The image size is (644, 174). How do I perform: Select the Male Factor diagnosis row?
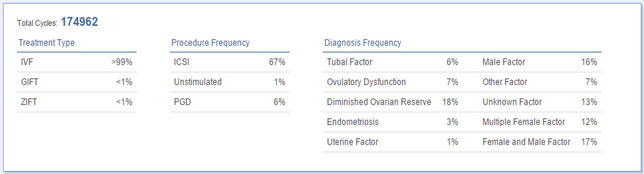(540, 62)
